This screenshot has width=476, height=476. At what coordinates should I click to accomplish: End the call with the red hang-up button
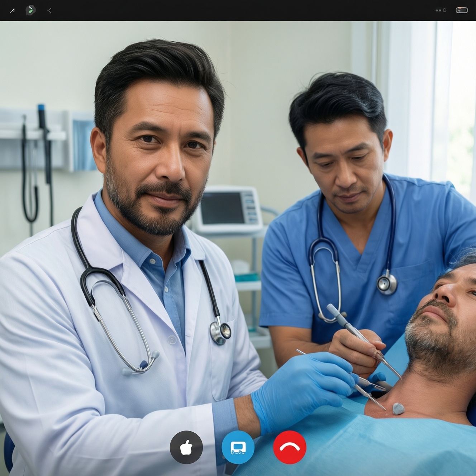[290, 447]
